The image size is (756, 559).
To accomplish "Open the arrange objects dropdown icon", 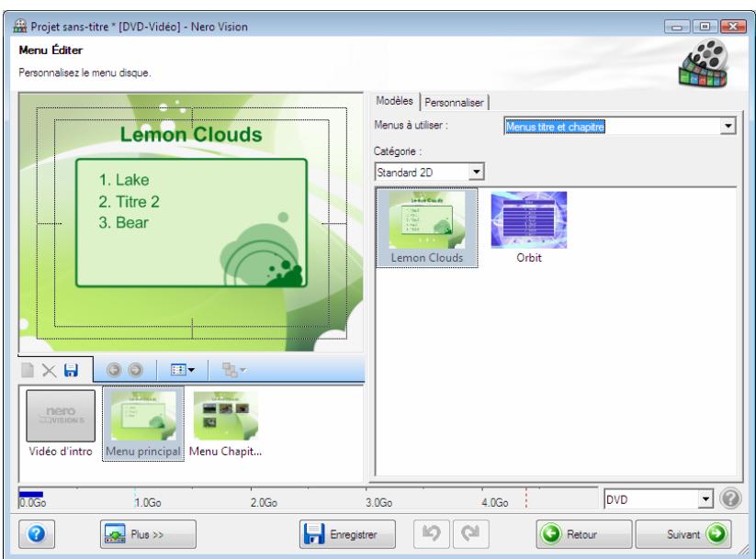I will (234, 370).
